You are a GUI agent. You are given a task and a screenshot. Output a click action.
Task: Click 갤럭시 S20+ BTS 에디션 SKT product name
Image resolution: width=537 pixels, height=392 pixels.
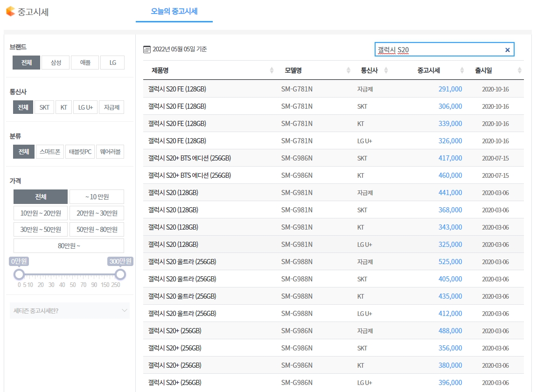[x=189, y=158]
